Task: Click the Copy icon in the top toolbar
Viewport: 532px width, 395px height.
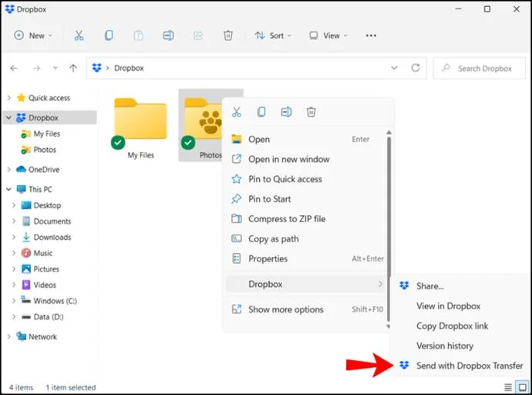Action: (109, 35)
